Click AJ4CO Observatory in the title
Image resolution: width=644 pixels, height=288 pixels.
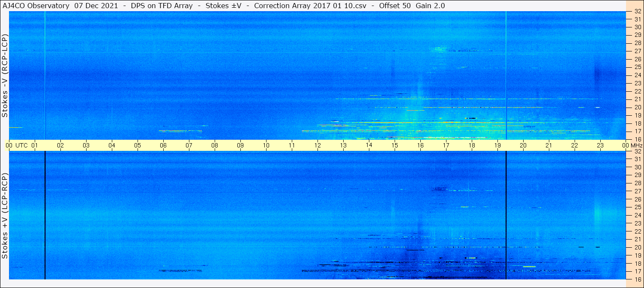pos(36,6)
